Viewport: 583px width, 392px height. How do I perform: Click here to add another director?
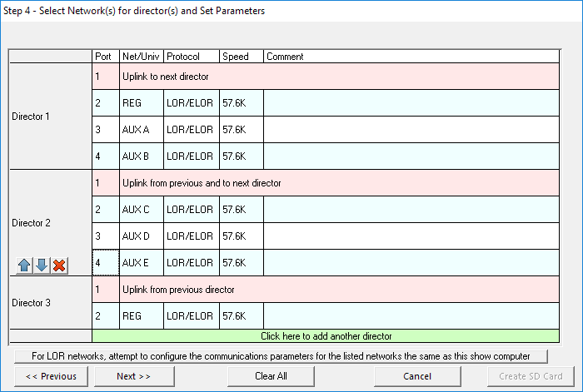click(326, 336)
